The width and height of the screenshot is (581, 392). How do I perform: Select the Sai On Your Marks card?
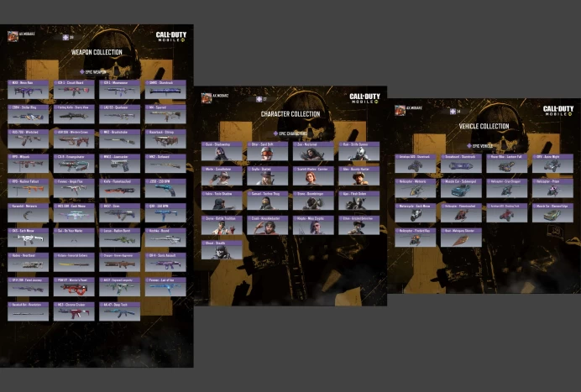pos(74,238)
